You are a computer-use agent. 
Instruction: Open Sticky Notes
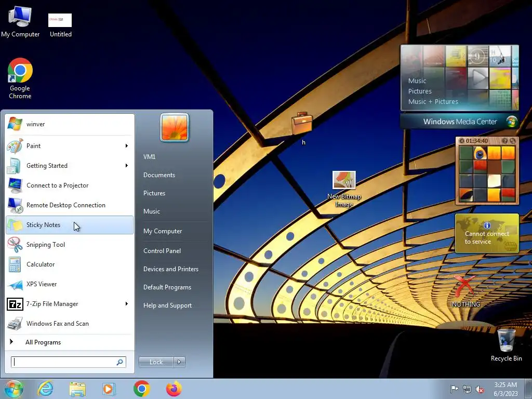(70, 225)
